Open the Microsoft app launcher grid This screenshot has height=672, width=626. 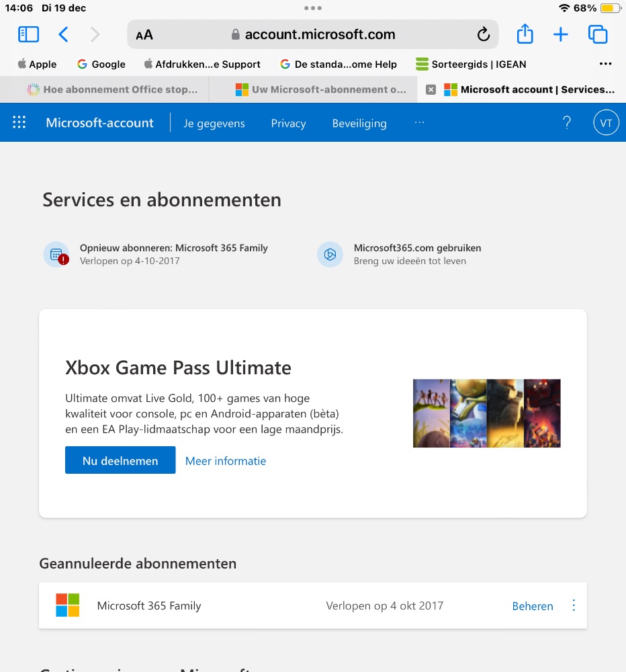(19, 122)
